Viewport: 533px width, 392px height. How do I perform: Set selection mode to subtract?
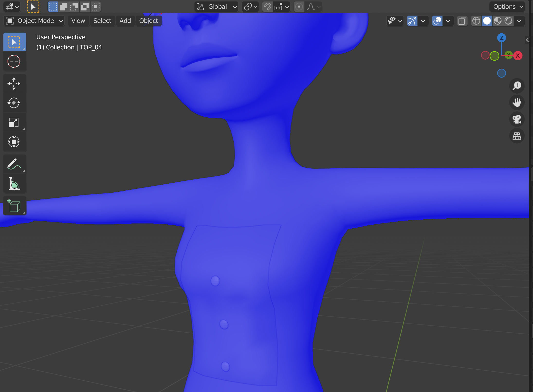tap(74, 7)
